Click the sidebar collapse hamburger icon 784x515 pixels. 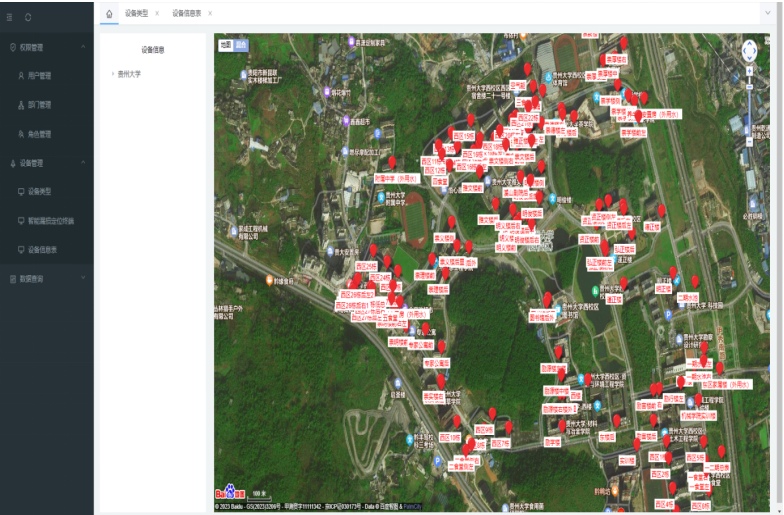10,16
